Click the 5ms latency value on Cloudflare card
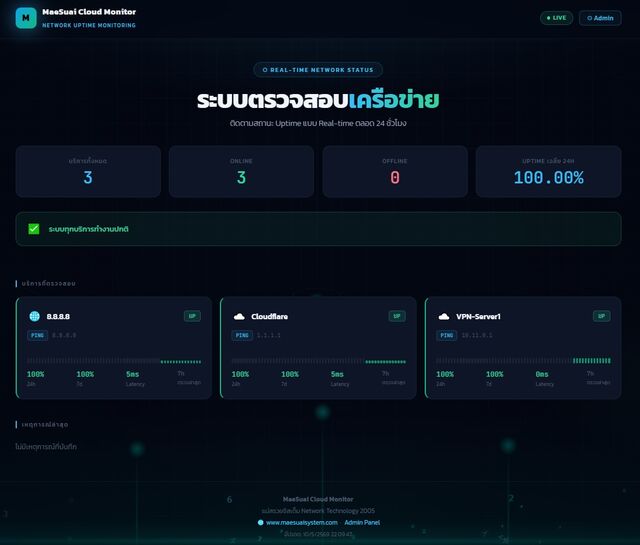The width and height of the screenshot is (640, 545). click(337, 374)
